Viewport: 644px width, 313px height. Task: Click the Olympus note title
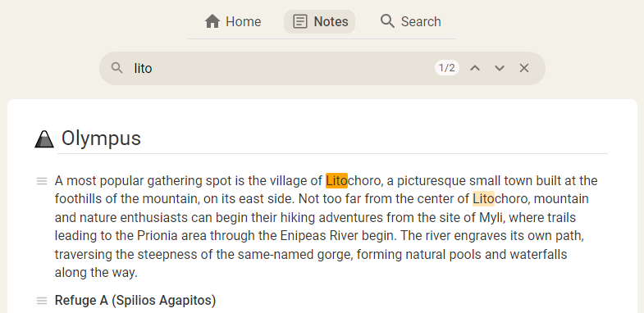point(101,138)
